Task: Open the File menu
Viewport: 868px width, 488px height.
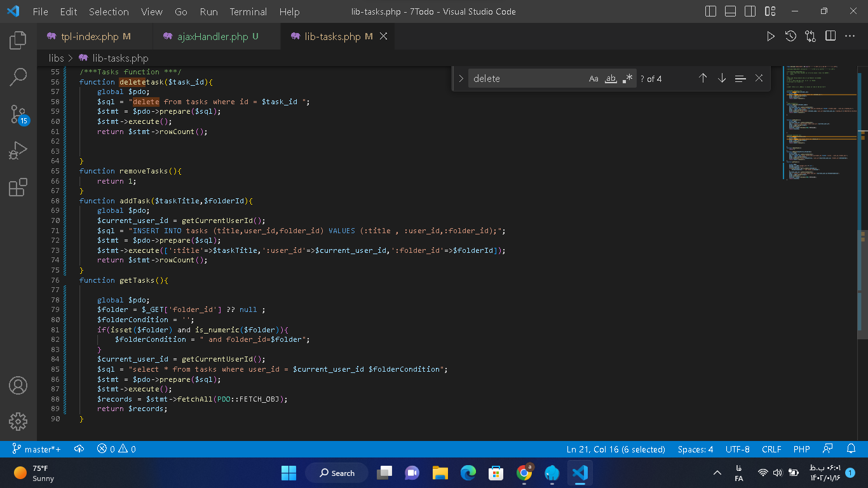Action: [40, 11]
